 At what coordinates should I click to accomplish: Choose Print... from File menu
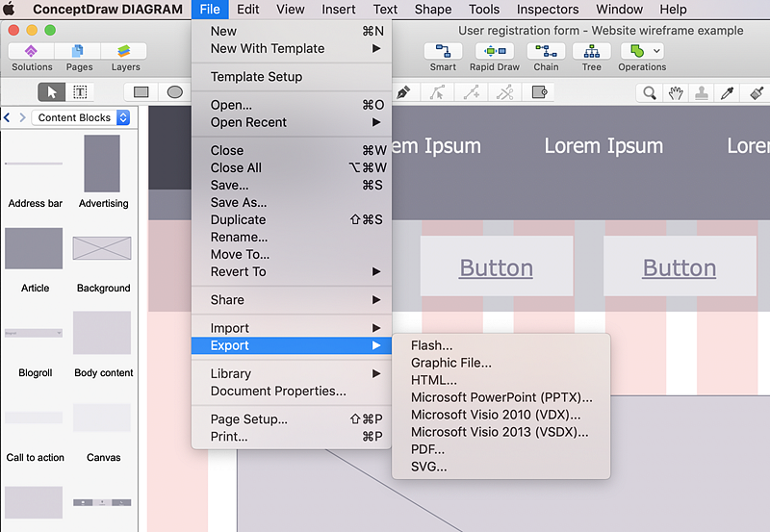(292, 437)
